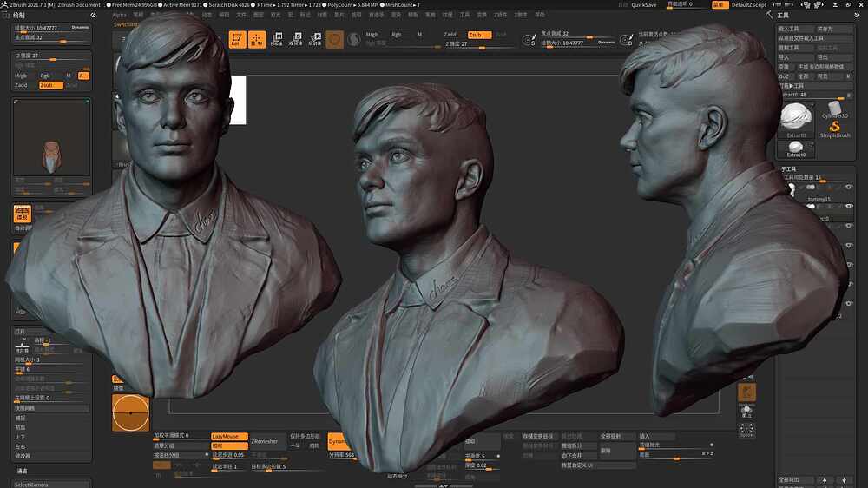This screenshot has height=488, width=868.
Task: Toggle Rgb on the top shelf
Action: (397, 35)
